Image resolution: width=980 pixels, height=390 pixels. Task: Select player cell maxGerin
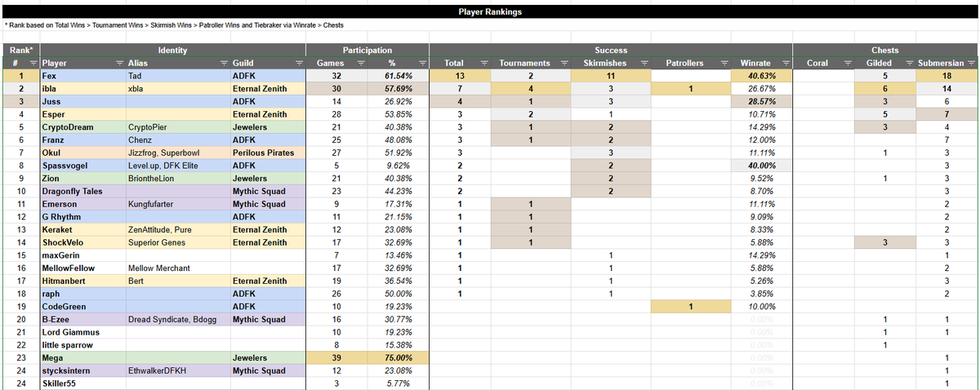coord(82,255)
